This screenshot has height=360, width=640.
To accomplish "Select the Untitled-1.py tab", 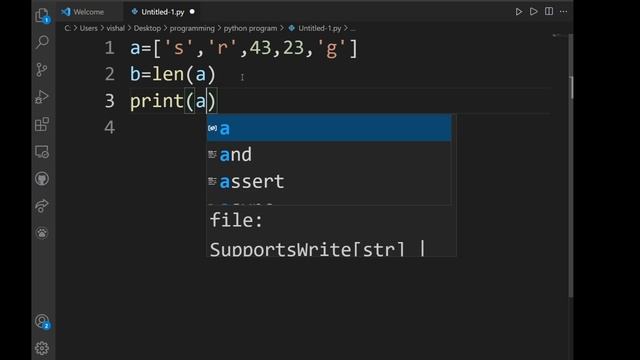I will click(162, 12).
